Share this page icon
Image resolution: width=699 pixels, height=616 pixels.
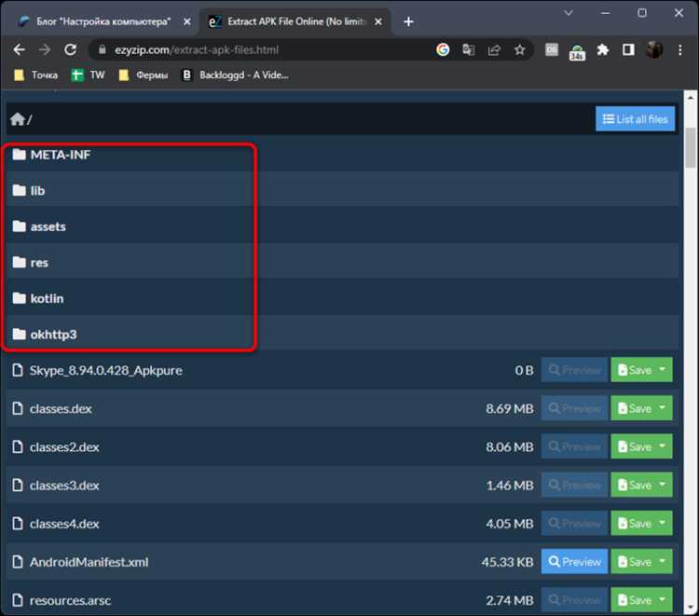(494, 50)
